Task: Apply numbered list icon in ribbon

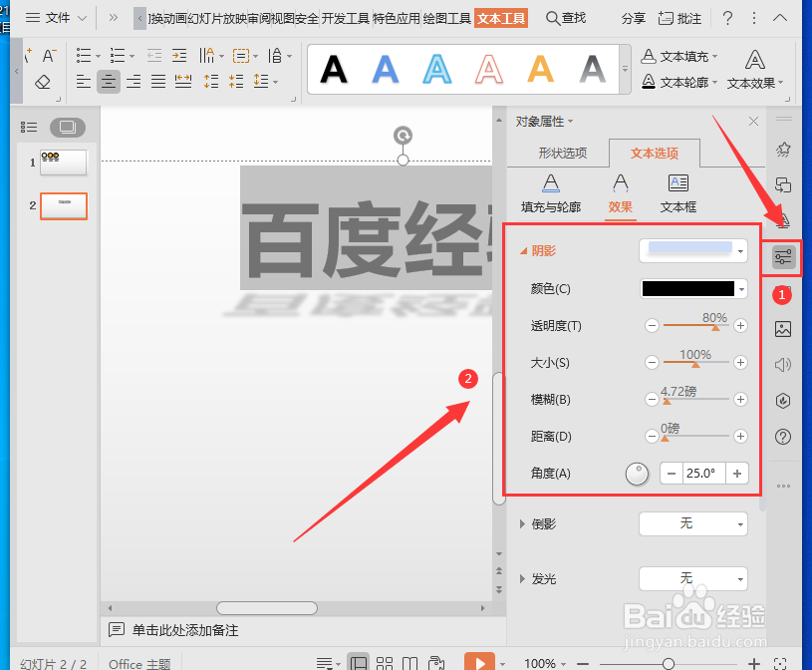Action: [118, 55]
